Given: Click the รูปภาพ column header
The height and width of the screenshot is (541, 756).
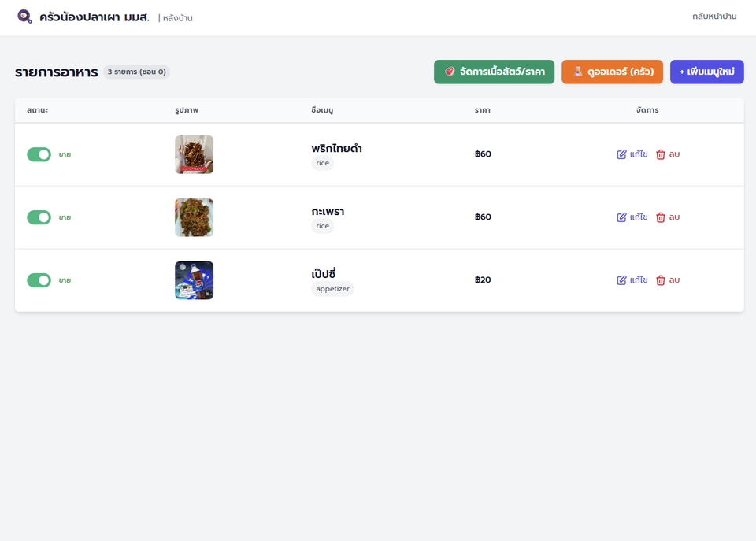Looking at the screenshot, I should 187,110.
